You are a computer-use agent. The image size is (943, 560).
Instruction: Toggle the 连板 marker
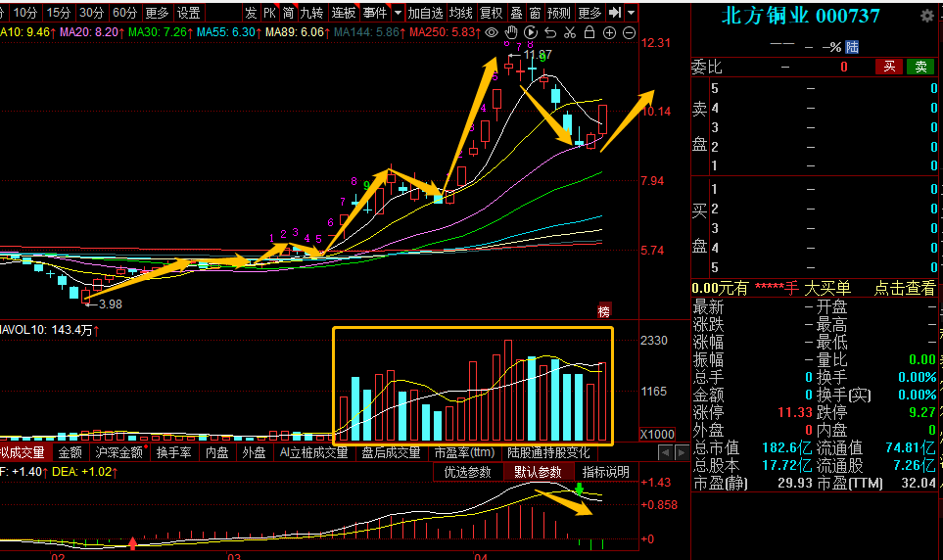(x=344, y=12)
